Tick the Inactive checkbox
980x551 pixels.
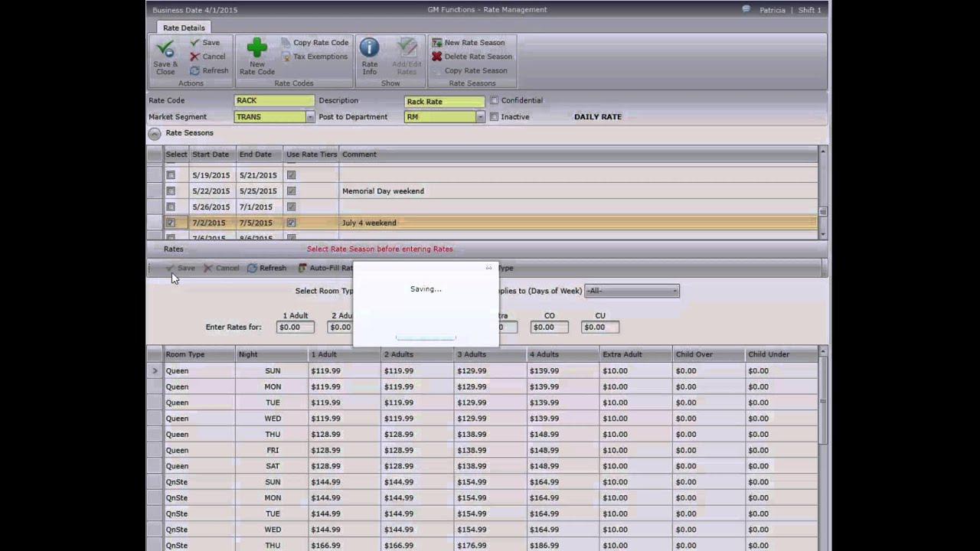point(494,117)
